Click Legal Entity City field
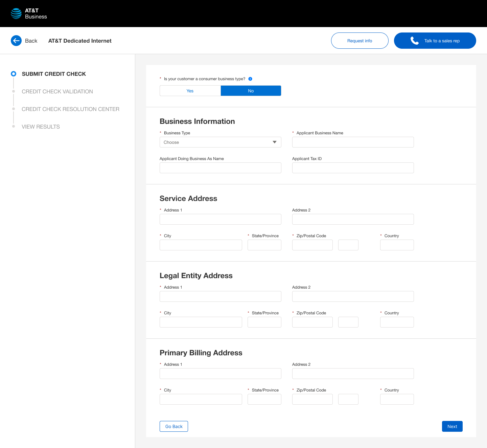 point(201,322)
